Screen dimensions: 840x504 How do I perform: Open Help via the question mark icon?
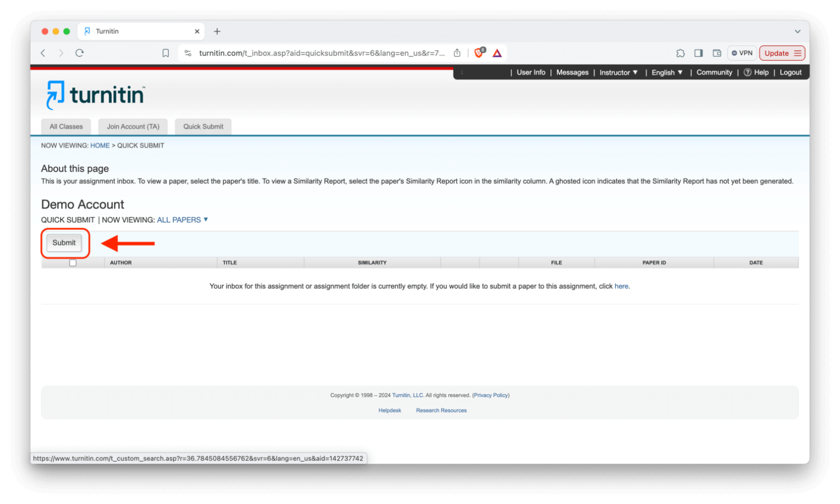748,72
